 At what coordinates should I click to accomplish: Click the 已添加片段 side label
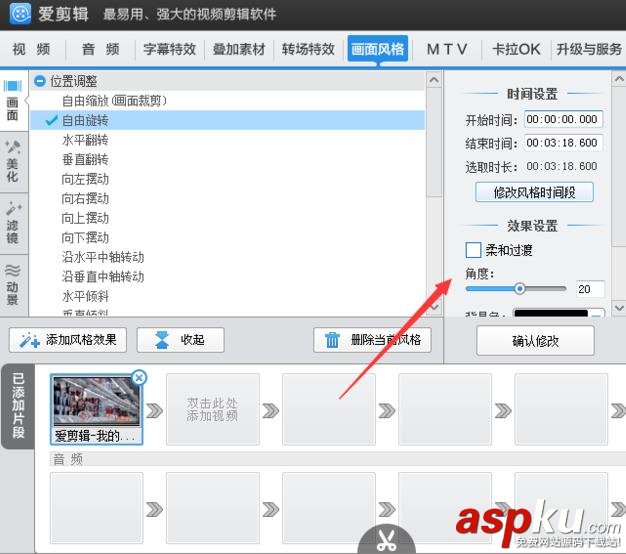tap(18, 406)
